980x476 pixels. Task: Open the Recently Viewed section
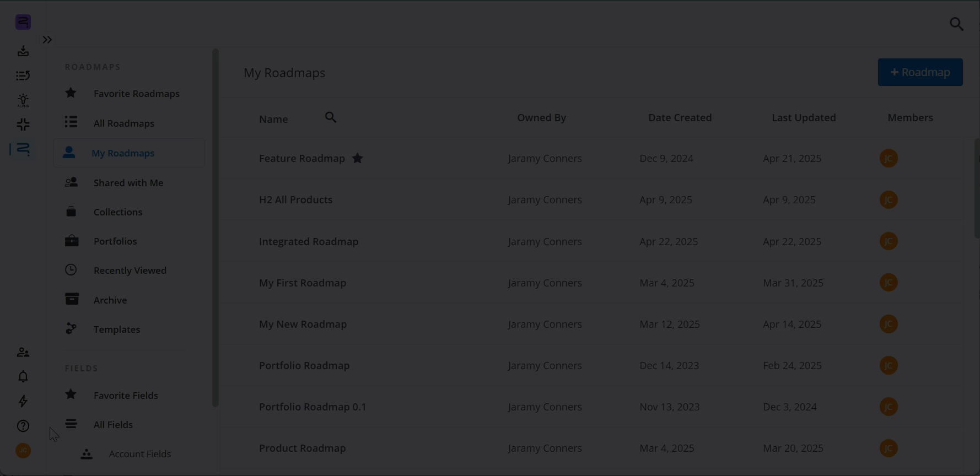tap(130, 270)
